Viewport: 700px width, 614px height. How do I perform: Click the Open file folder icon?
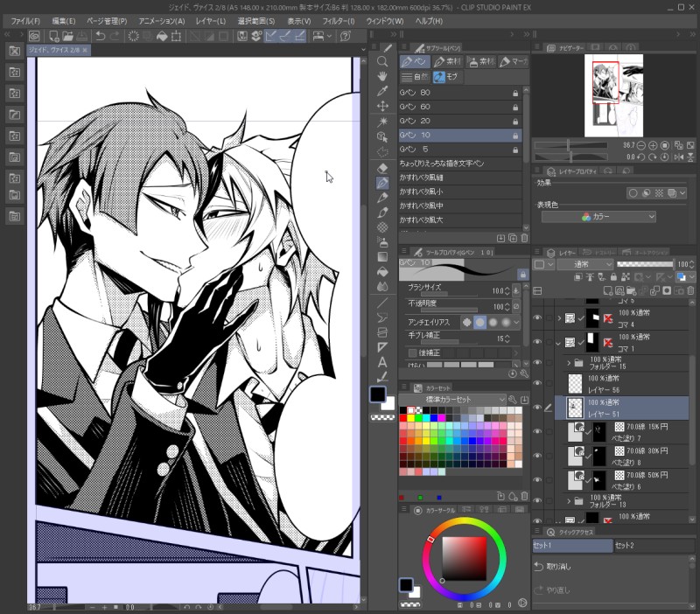68,36
